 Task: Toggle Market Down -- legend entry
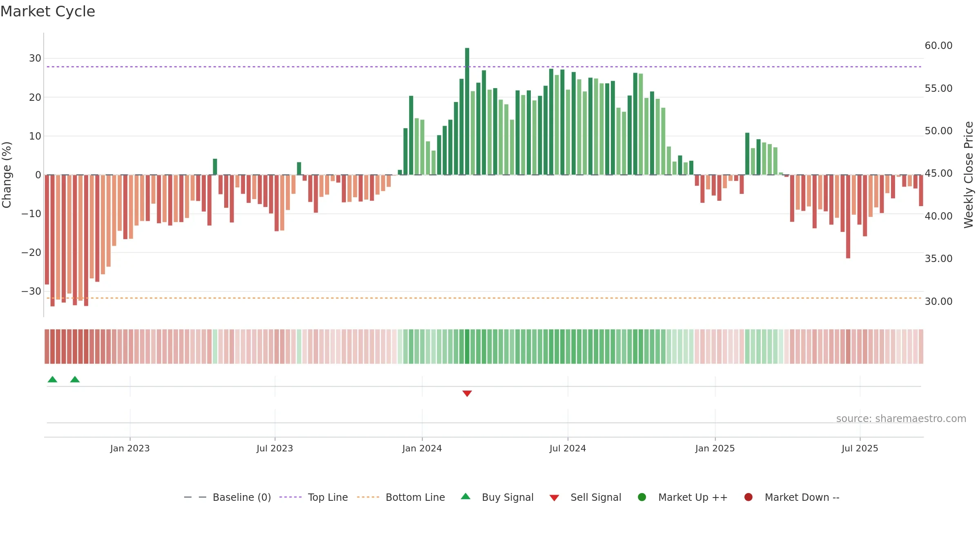point(792,497)
